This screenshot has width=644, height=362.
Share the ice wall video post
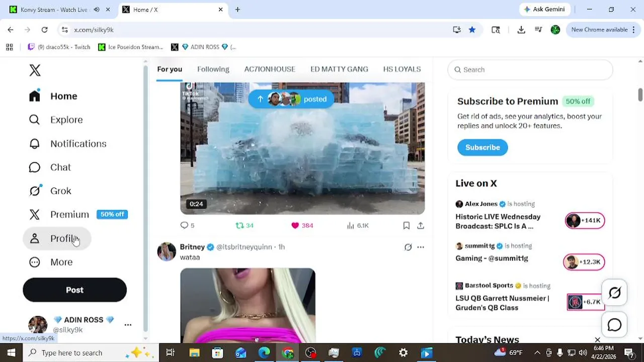pos(420,225)
